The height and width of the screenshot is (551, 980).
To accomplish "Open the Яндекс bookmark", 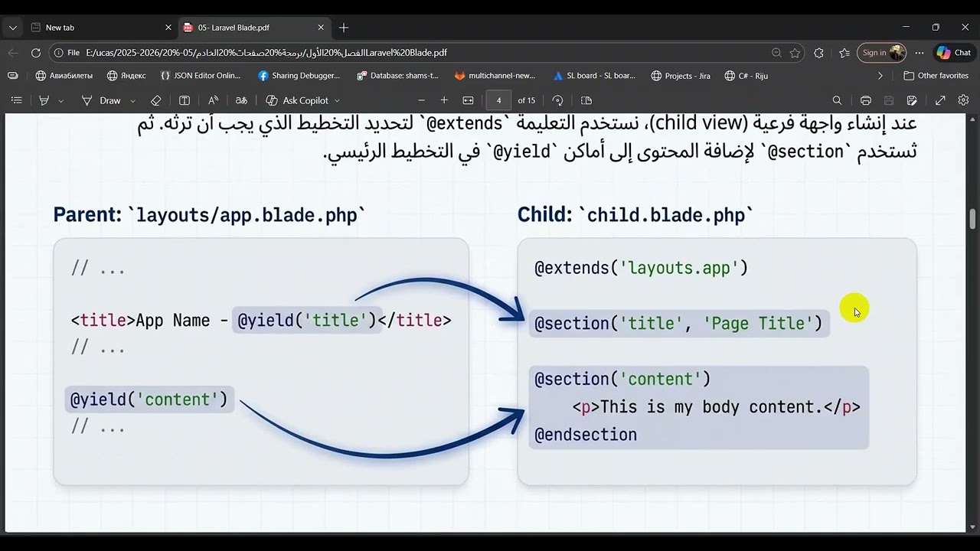I will [x=126, y=76].
